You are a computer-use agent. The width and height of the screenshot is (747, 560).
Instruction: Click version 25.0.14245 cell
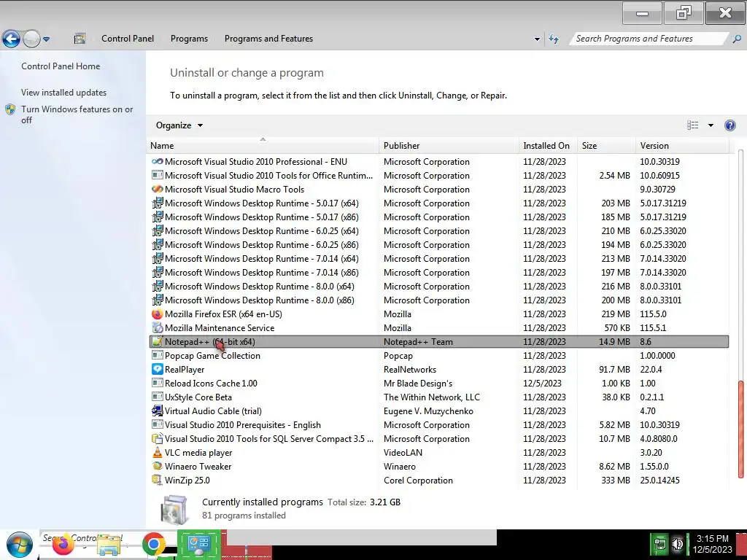click(659, 481)
